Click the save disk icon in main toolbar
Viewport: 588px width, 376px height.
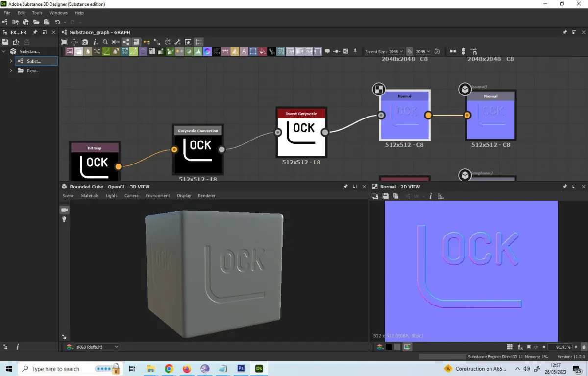pyautogui.click(x=47, y=22)
